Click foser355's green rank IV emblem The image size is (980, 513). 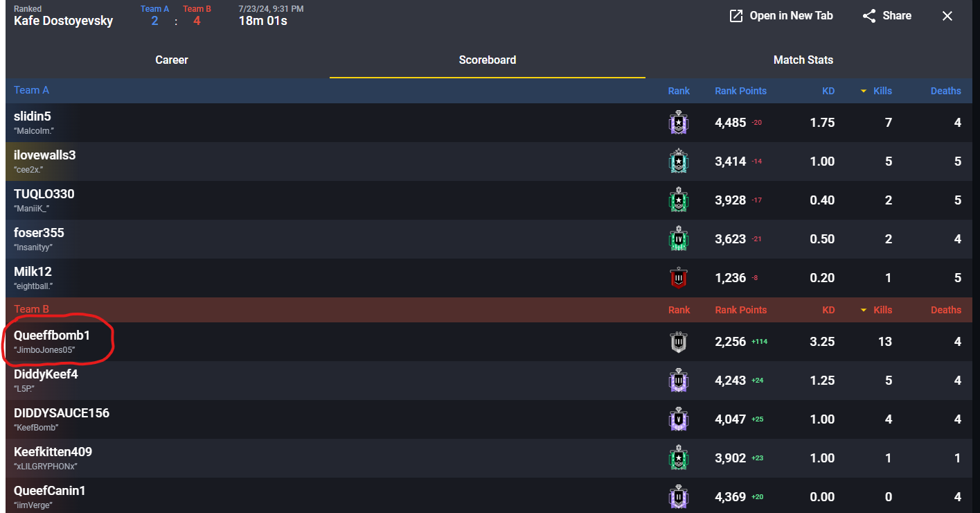pos(679,240)
